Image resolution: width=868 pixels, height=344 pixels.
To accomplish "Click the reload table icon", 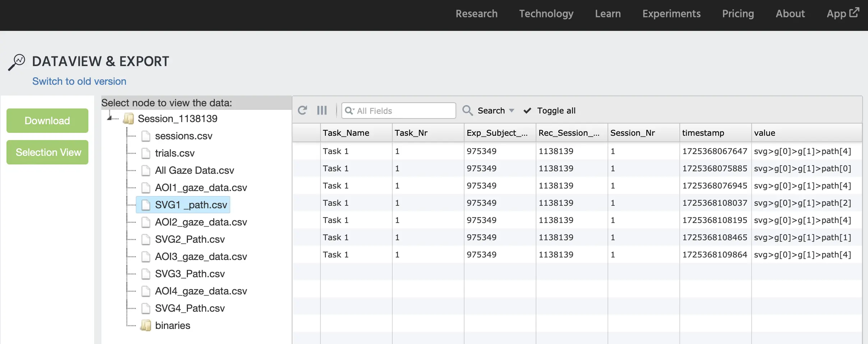I will click(303, 110).
